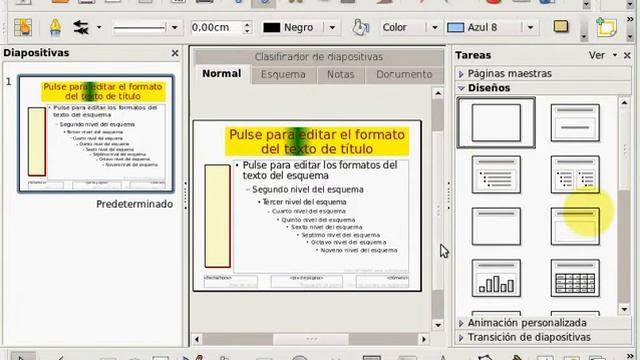The image size is (640, 360).
Task: Select the blank slide layout
Action: pos(496,122)
